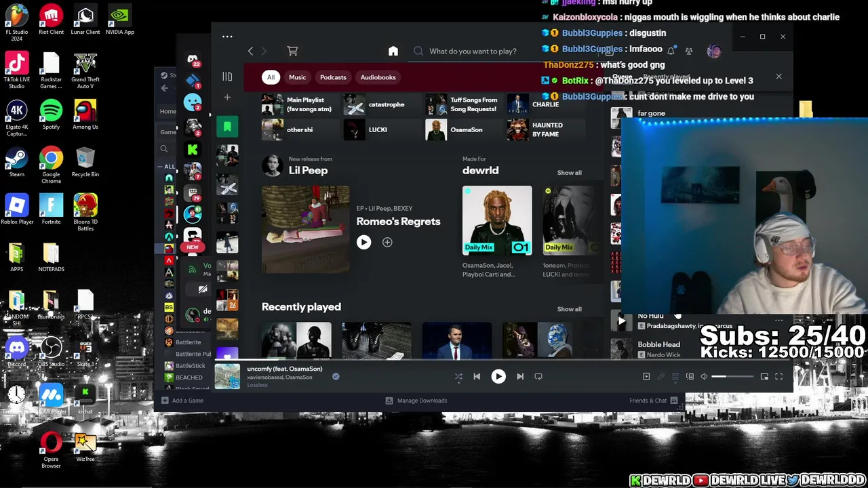This screenshot has width=868, height=488.
Task: Open Google Chrome desktop shortcut
Action: pyautogui.click(x=51, y=166)
